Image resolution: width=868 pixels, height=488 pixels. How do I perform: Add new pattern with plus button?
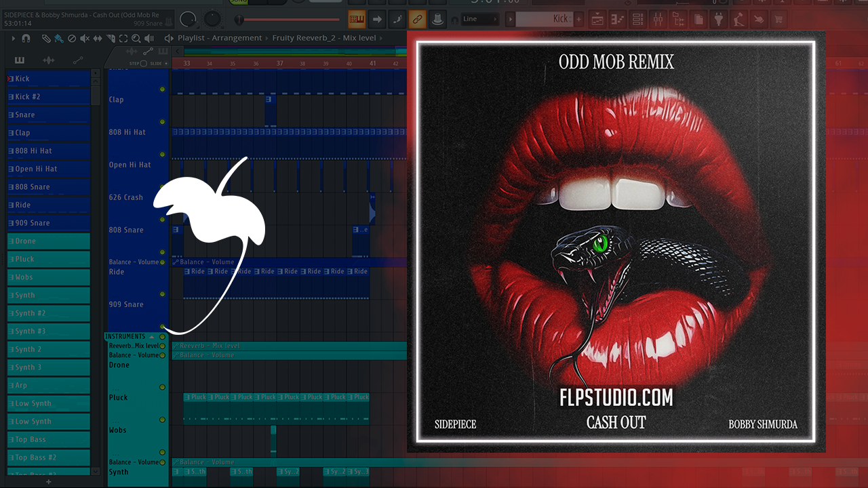[48, 482]
